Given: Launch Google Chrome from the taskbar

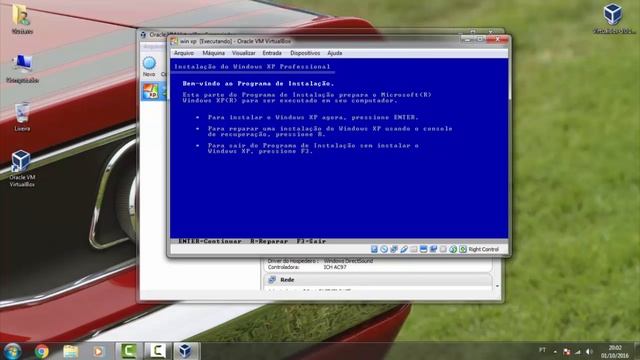Looking at the screenshot, I should click(x=42, y=351).
